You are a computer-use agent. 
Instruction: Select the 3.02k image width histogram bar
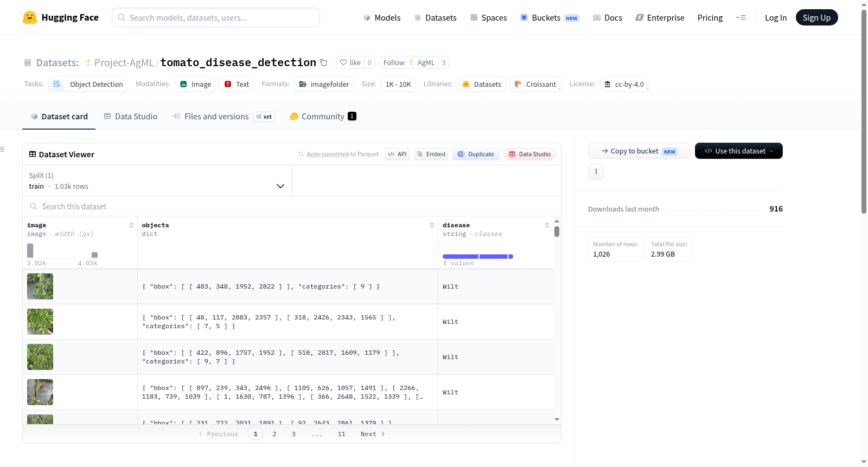point(30,251)
